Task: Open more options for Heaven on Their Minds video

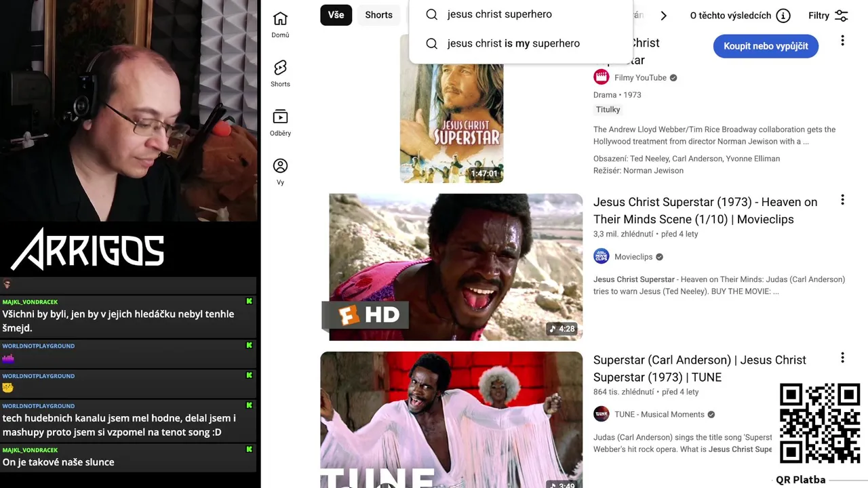Action: (842, 200)
